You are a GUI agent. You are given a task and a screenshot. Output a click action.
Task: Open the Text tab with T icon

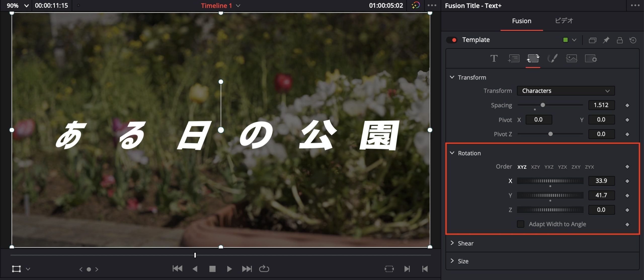point(494,59)
